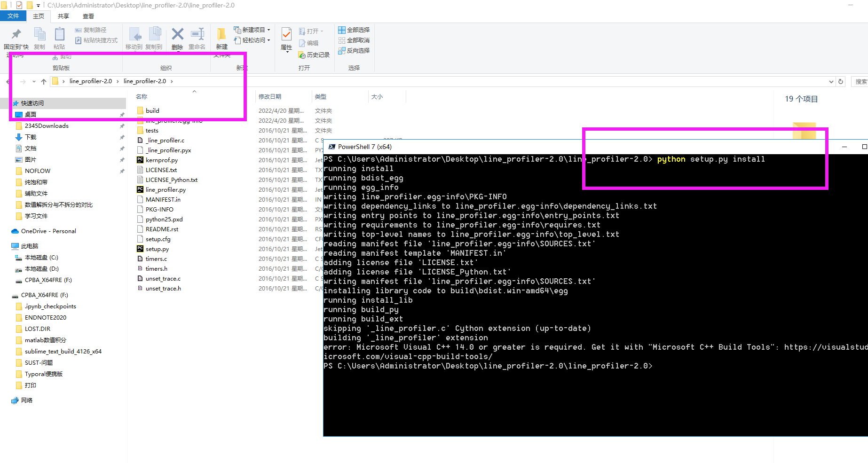The image size is (868, 463).
Task: Click the Copy icon in ribbon
Action: click(x=39, y=34)
